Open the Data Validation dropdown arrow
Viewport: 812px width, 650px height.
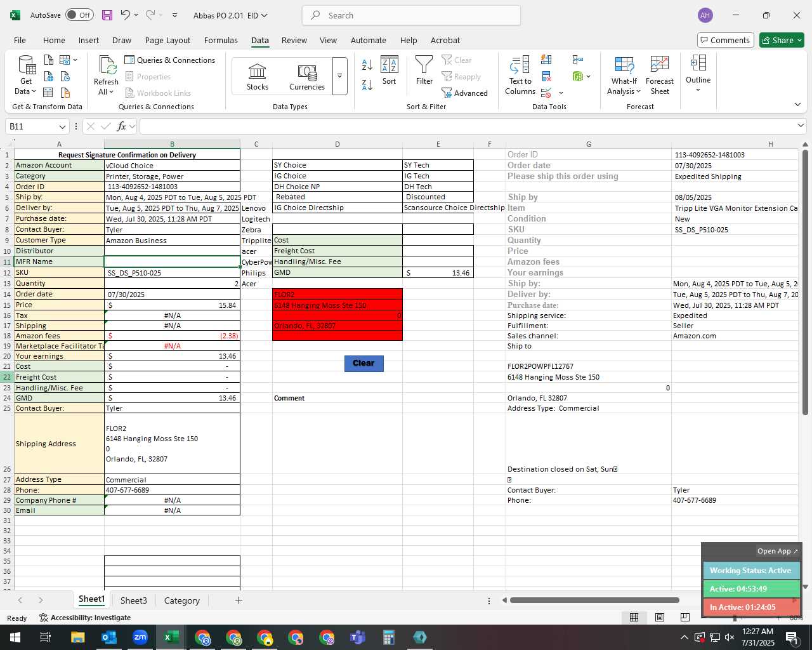tap(561, 93)
